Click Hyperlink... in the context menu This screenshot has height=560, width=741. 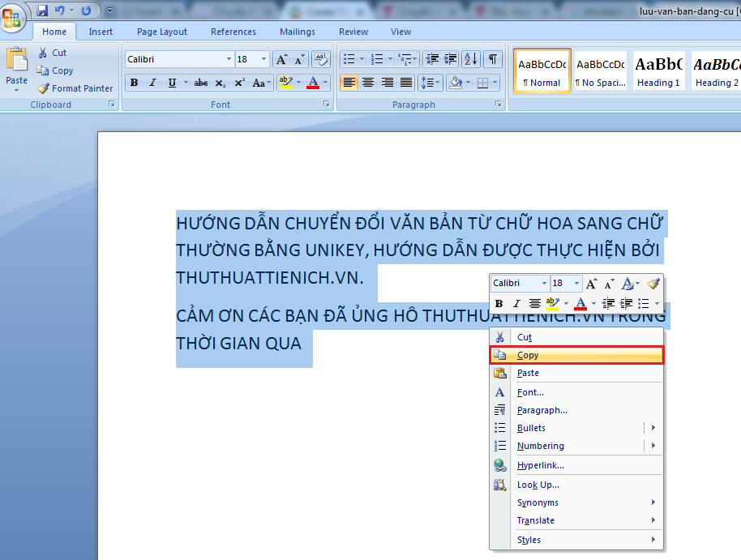click(541, 465)
